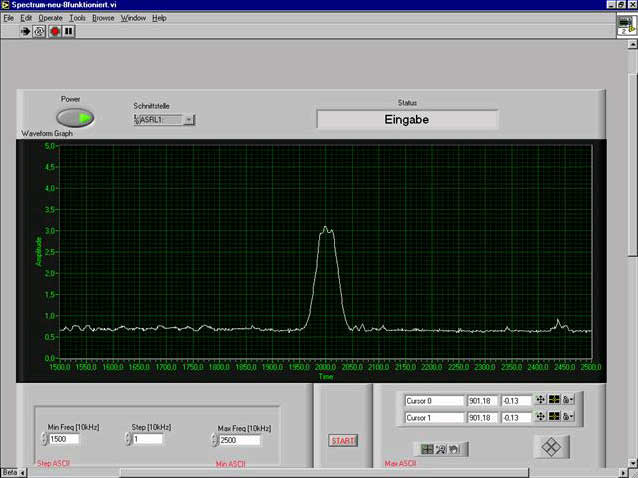
Task: Click the Run arrow toolbar icon
Action: 25,32
